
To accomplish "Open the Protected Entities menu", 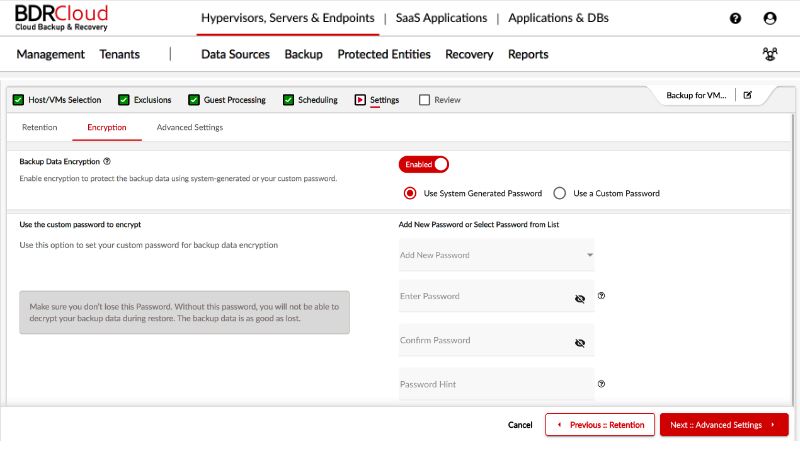I will (x=384, y=54).
